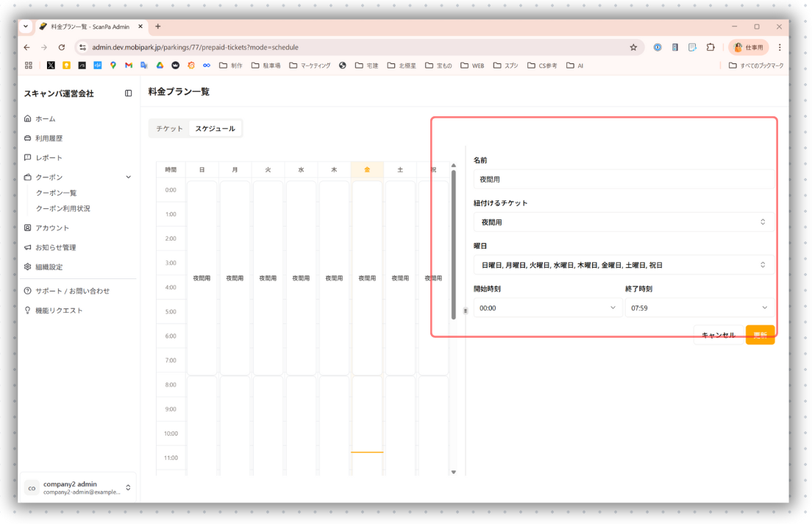812x524 pixels.
Task: Open the 曜日 multi-select dropdown
Action: click(623, 265)
